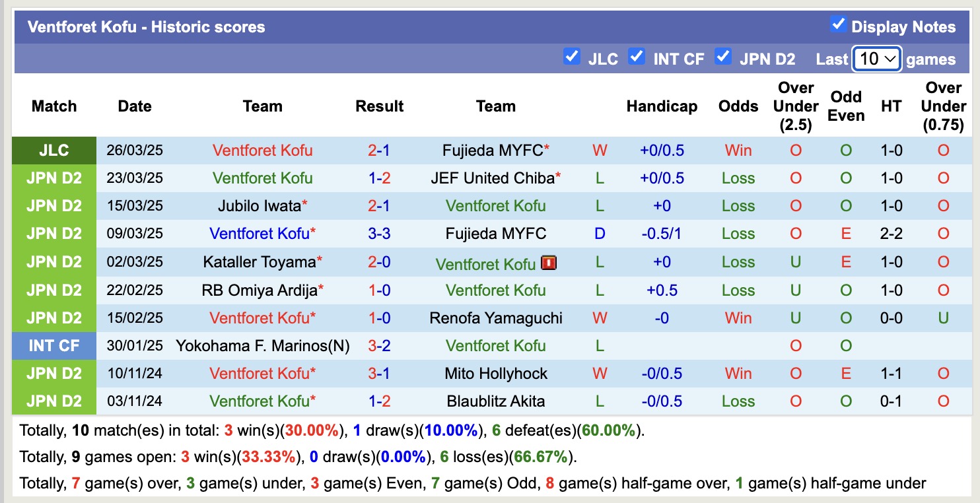Click the JPN D2 badge next to the Kataller Toyama match
The image size is (980, 503).
[x=53, y=262]
